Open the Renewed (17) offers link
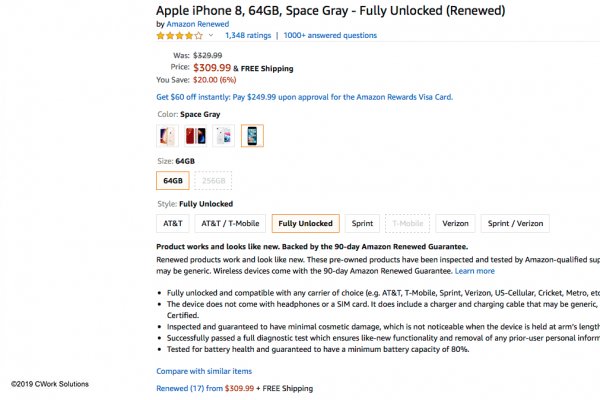This screenshot has width=600, height=400. (190, 388)
